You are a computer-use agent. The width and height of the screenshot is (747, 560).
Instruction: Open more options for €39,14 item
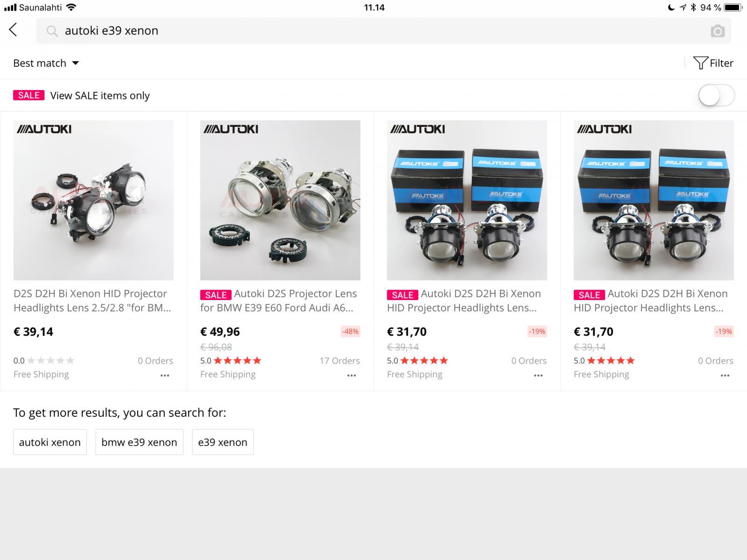[x=165, y=375]
